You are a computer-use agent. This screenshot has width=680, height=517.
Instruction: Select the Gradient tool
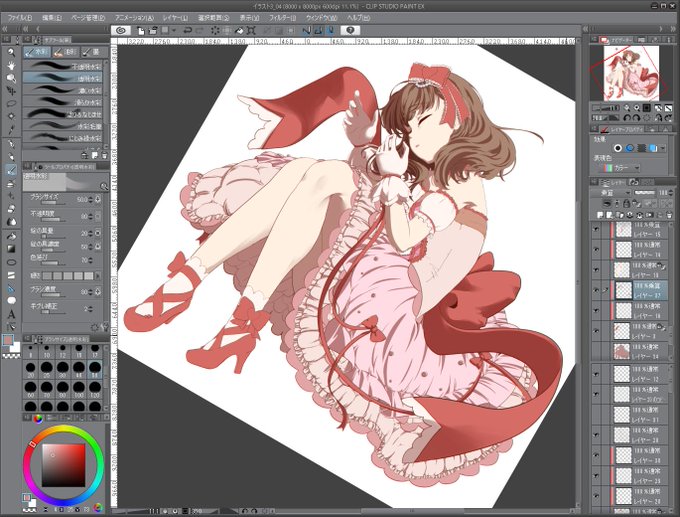[x=11, y=249]
